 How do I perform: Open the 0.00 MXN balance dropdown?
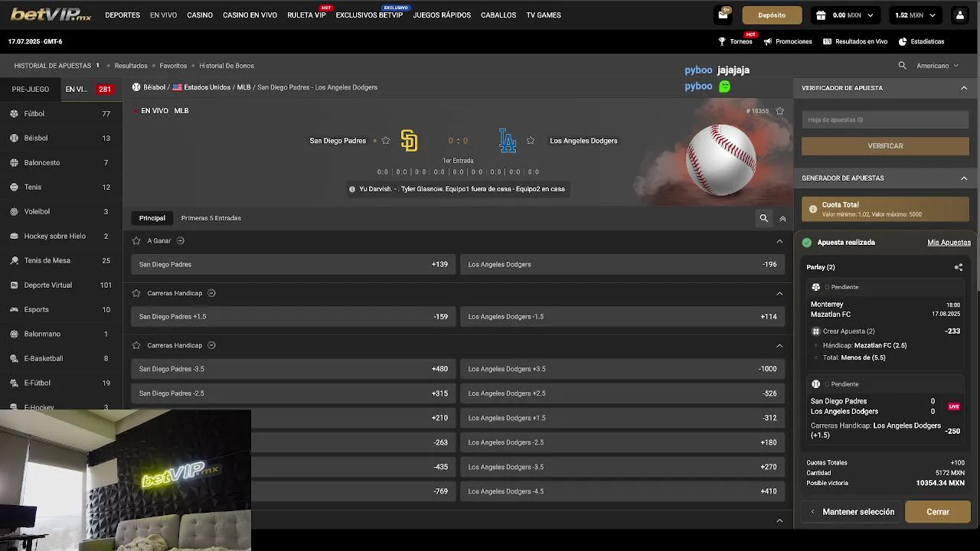point(846,15)
